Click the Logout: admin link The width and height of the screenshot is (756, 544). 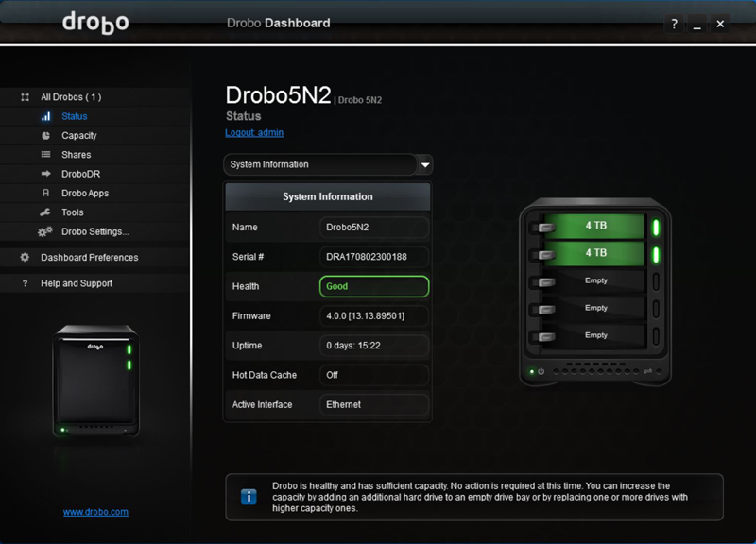coord(254,132)
